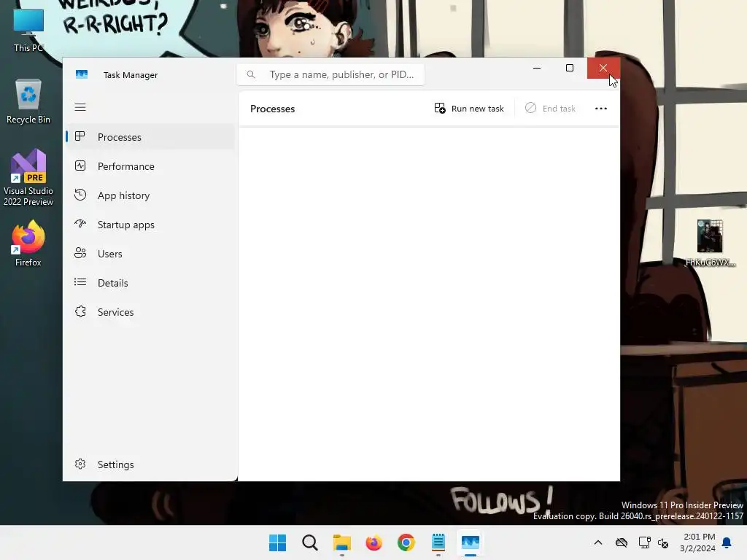Close the Task Manager window
This screenshot has height=560, width=747.
point(603,68)
